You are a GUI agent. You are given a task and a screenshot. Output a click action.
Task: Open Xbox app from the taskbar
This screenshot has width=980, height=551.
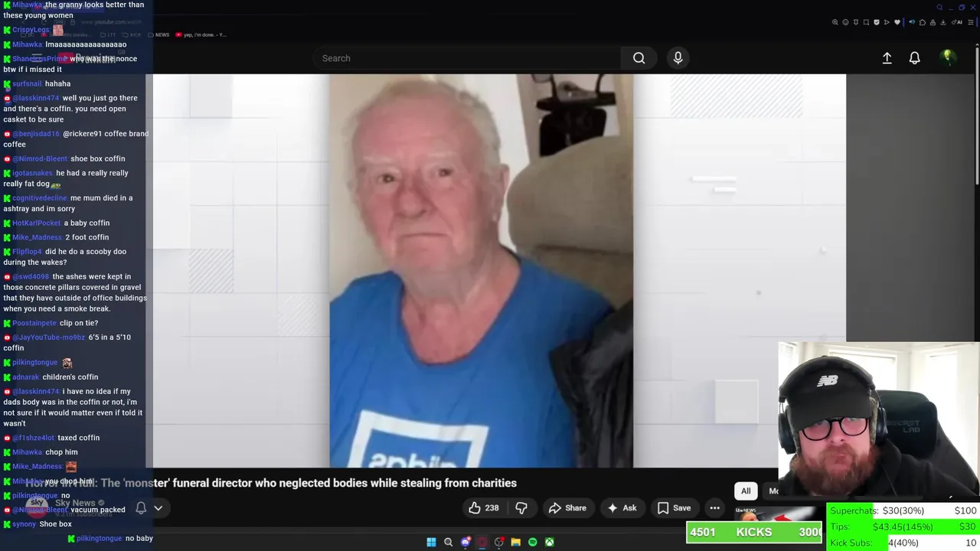point(550,542)
